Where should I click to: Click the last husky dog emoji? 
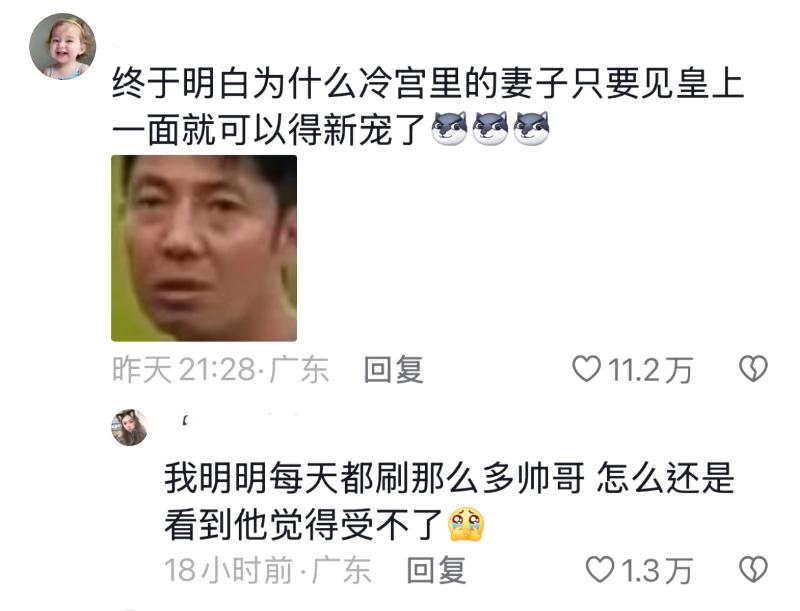[x=531, y=129]
